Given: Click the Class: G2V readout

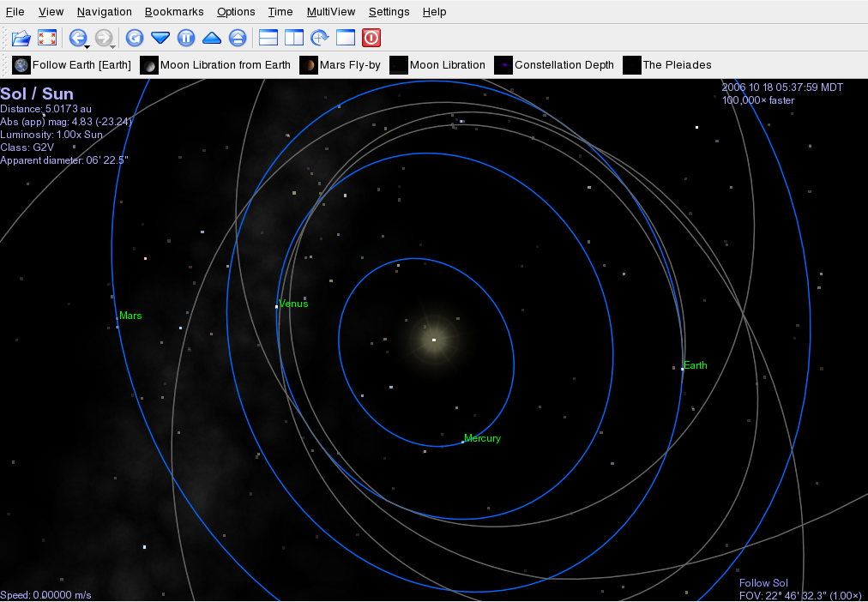Looking at the screenshot, I should pyautogui.click(x=27, y=147).
